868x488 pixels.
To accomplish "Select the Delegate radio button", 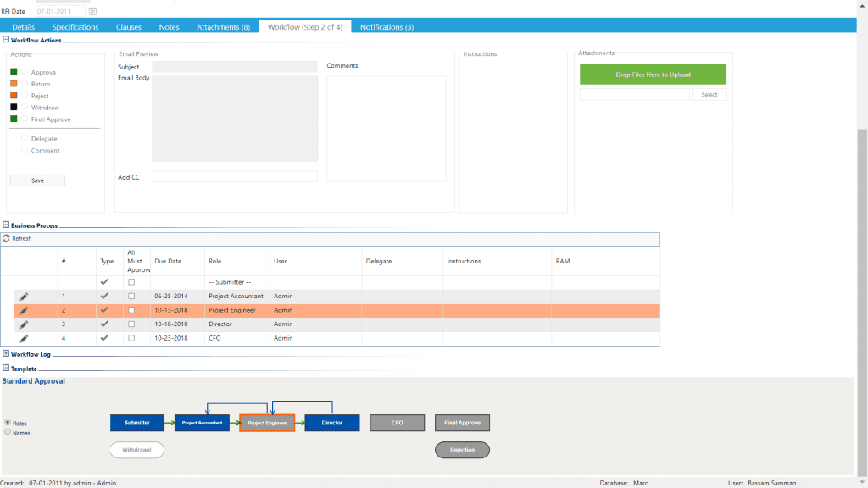I will point(25,138).
